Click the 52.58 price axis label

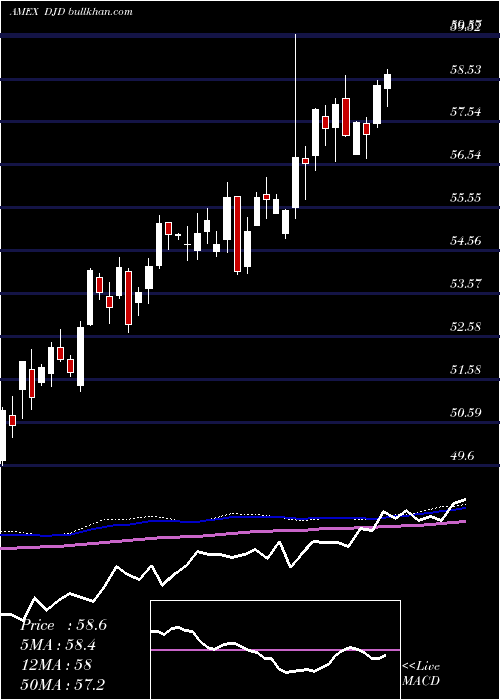pos(466,327)
